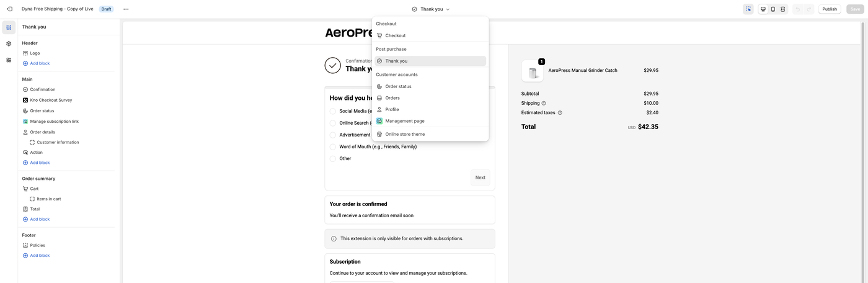The height and width of the screenshot is (283, 868).
Task: Choose Order status in the menu
Action: 398,86
